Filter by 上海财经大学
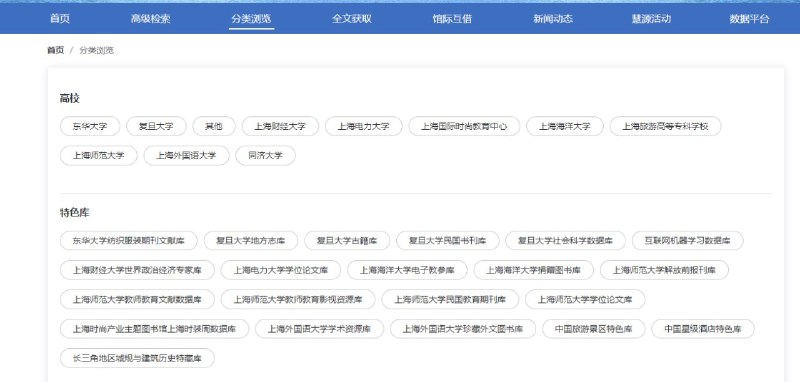 pyautogui.click(x=280, y=126)
